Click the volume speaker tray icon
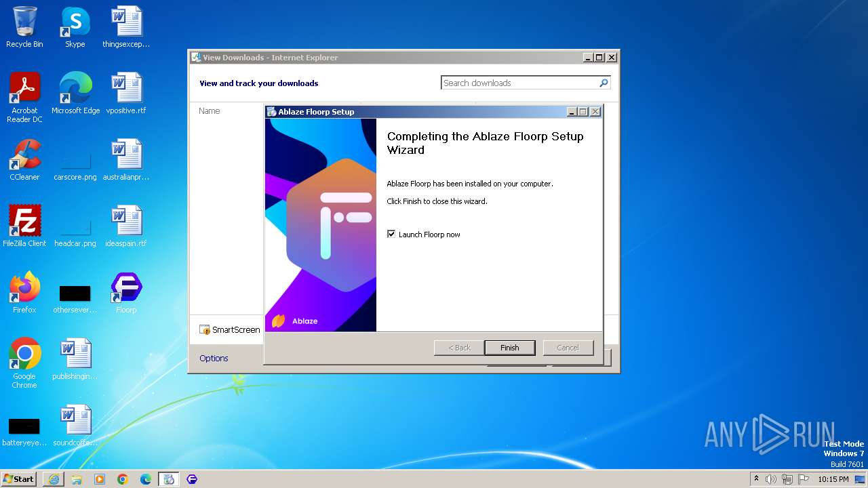 pyautogui.click(x=771, y=479)
